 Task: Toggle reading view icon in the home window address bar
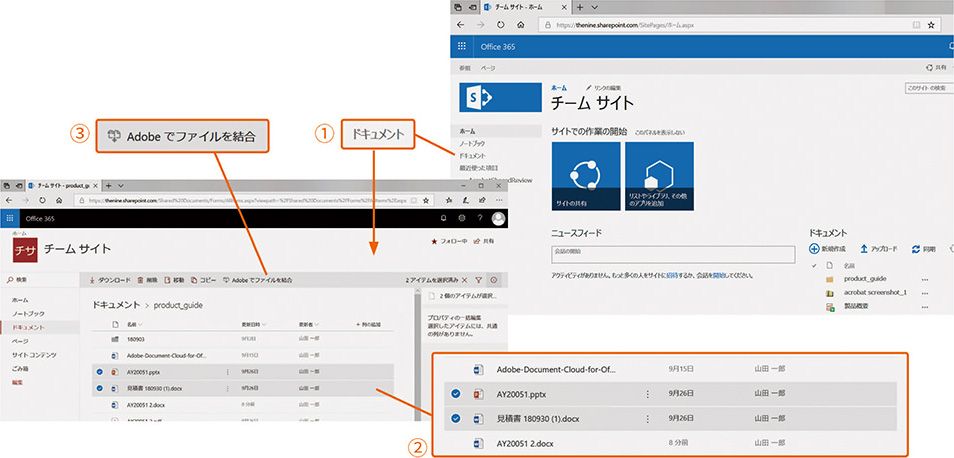click(x=916, y=25)
